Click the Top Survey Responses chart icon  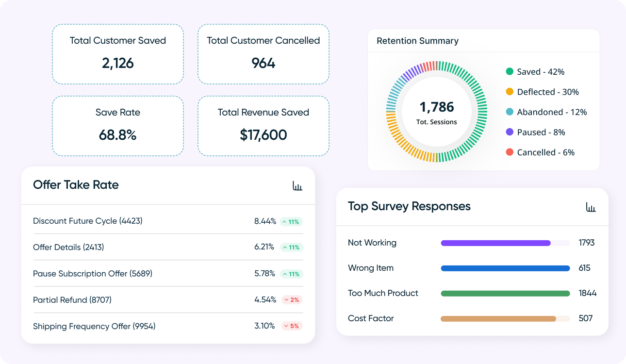(591, 207)
